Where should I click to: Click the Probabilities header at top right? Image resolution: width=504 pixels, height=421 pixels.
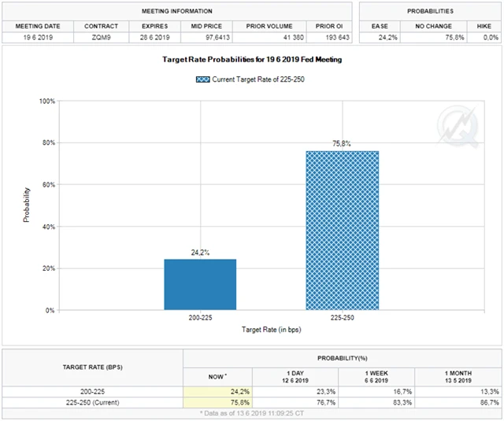point(431,12)
